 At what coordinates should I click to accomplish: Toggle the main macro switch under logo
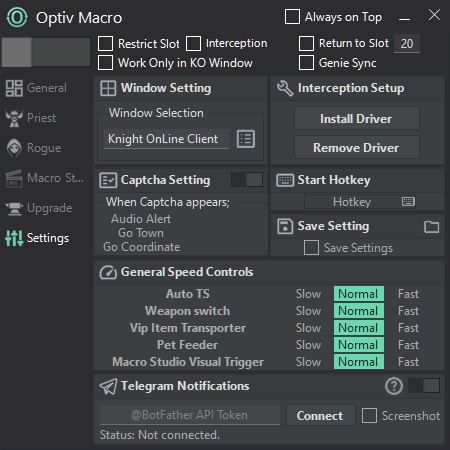46,52
